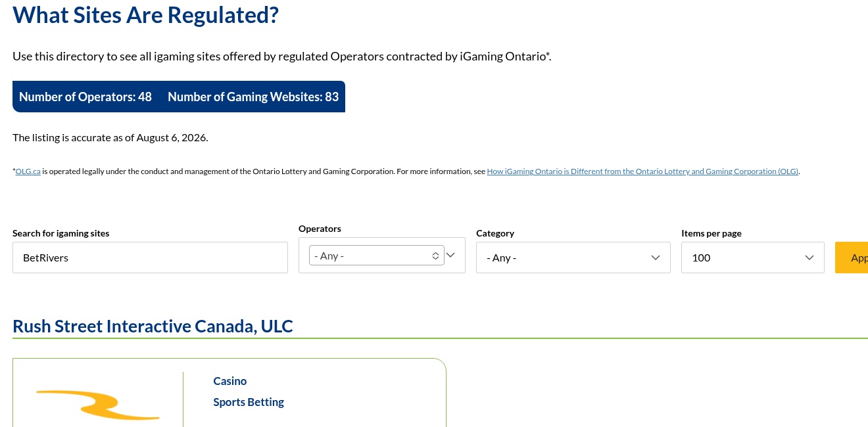Click Number of Gaming Websites: 83 text
This screenshot has width=868, height=427.
click(x=253, y=97)
